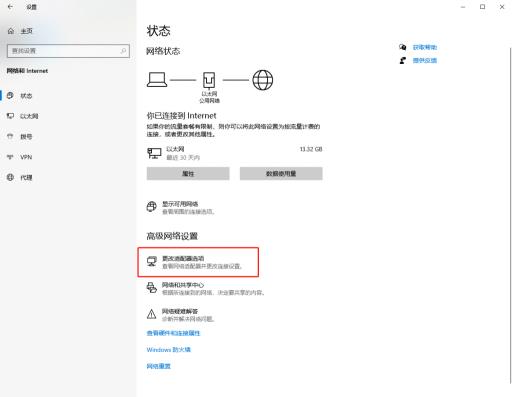Click the 网络和共享中心 printer-like icon
This screenshot has width=512, height=397.
(x=152, y=288)
